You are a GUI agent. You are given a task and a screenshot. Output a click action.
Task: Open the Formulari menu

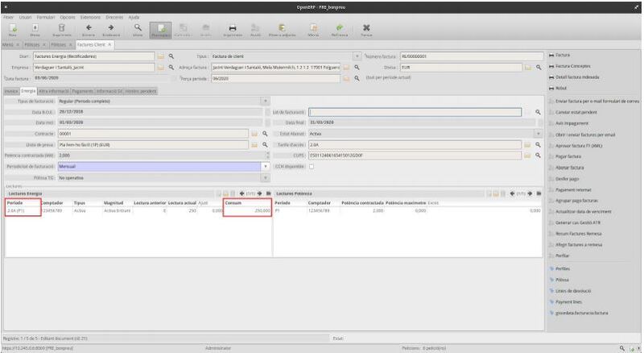(x=46, y=17)
